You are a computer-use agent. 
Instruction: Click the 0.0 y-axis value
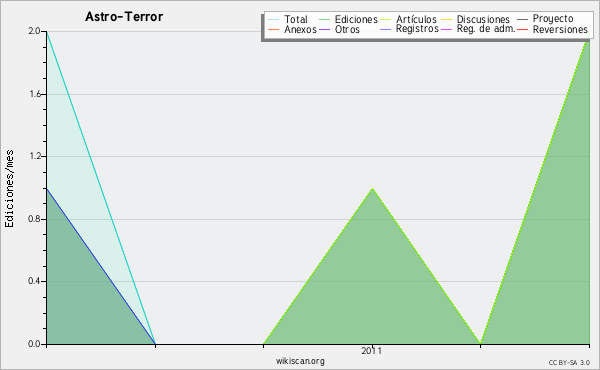pyautogui.click(x=34, y=344)
